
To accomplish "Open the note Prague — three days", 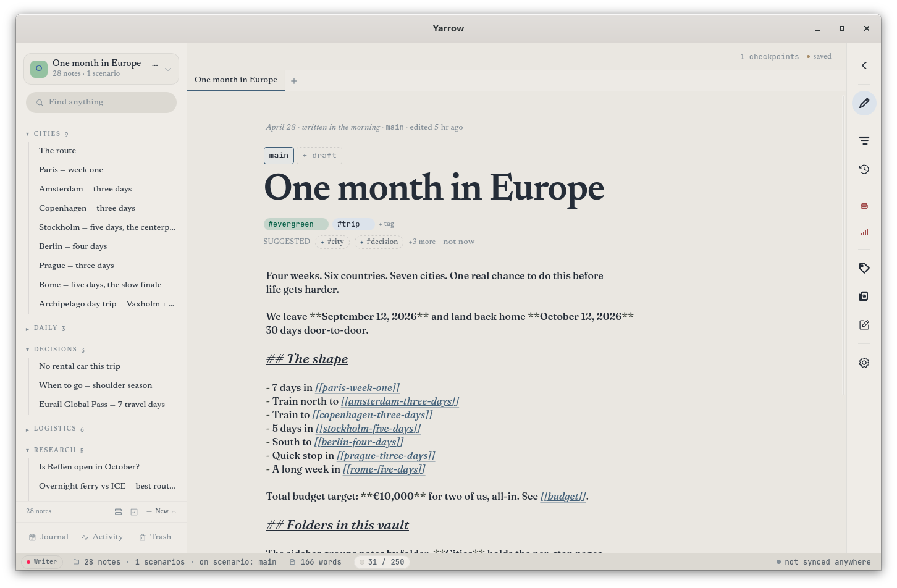I will (x=77, y=266).
